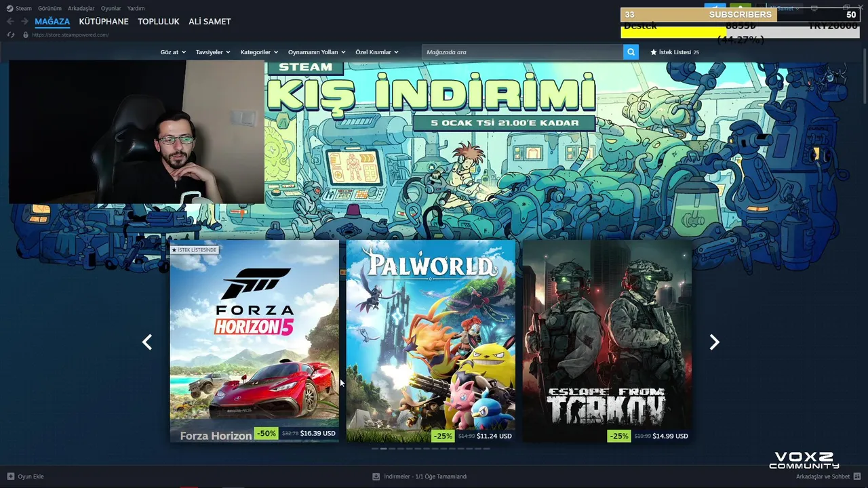868x488 pixels.
Task: Click the $32.78 struck-through Forza price
Action: [x=290, y=434]
